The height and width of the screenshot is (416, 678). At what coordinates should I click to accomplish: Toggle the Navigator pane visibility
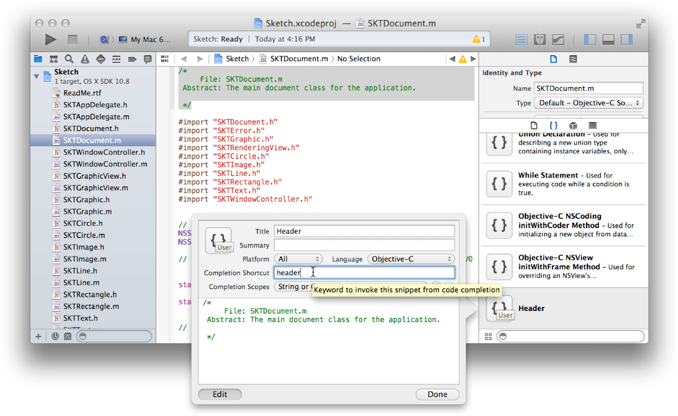[590, 40]
